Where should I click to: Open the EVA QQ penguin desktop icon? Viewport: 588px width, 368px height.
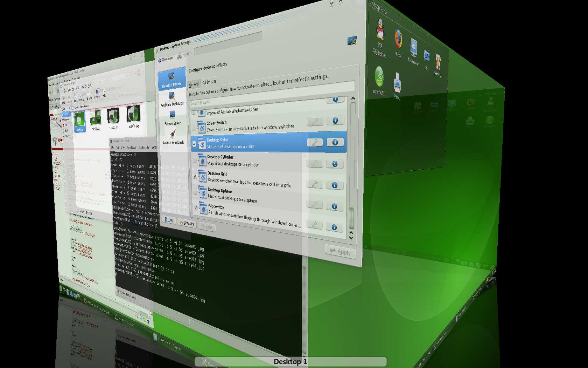[x=380, y=29]
